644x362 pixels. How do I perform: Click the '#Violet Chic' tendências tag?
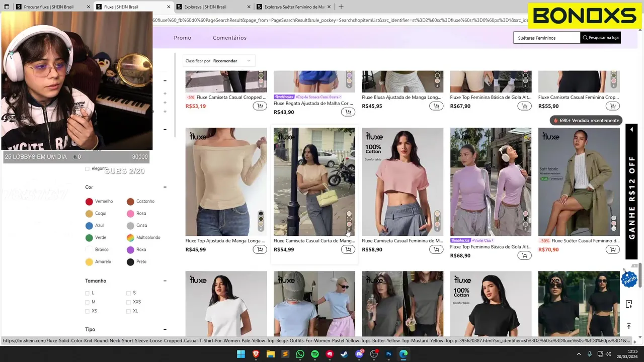point(482,240)
